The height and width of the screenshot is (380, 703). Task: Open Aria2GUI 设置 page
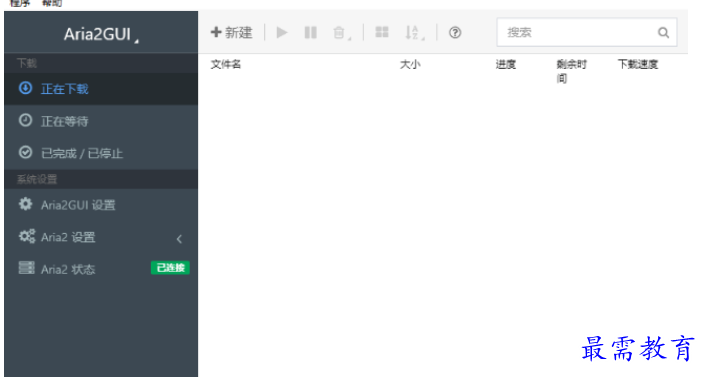[x=101, y=205]
